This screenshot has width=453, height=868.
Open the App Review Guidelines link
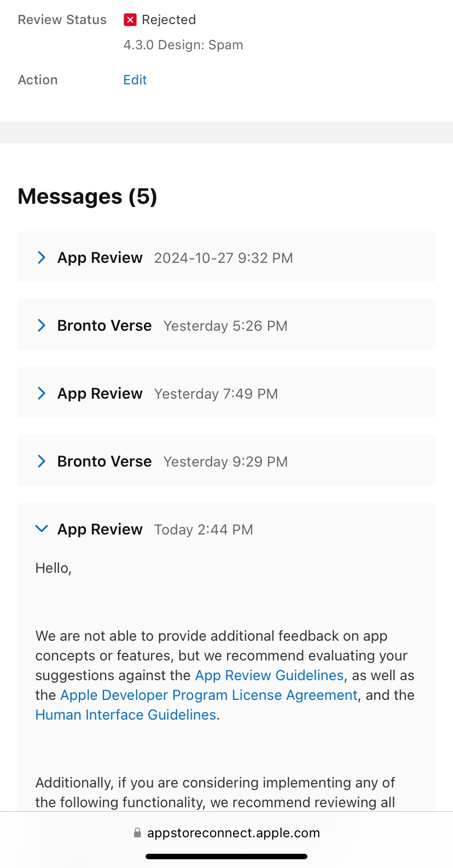click(x=269, y=675)
